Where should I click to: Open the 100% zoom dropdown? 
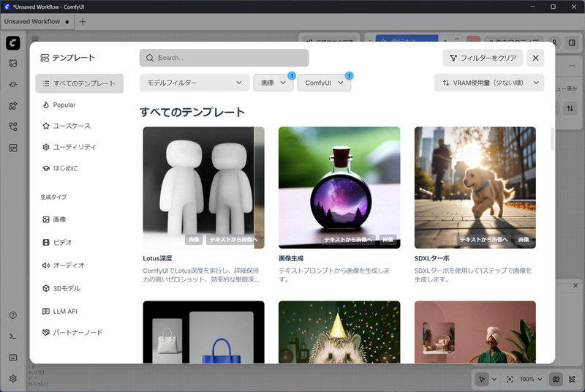[531, 380]
